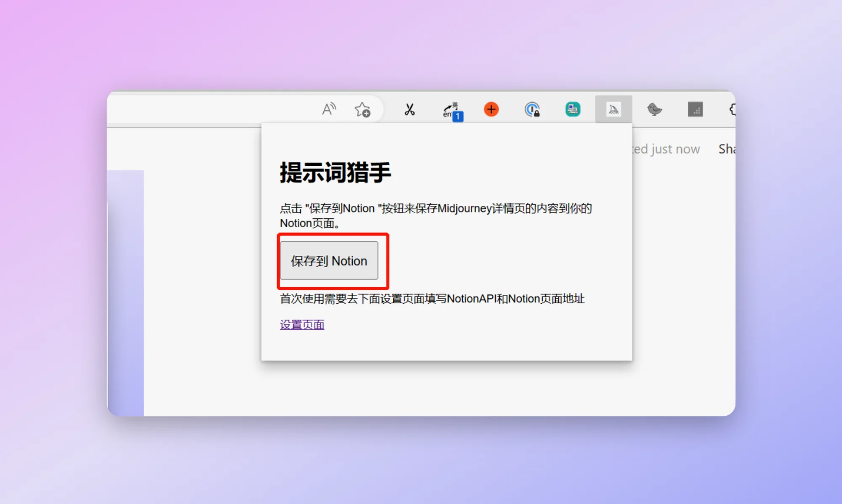Screen dimensions: 842x504
Task: Open the translate extension with badge 1
Action: (453, 111)
